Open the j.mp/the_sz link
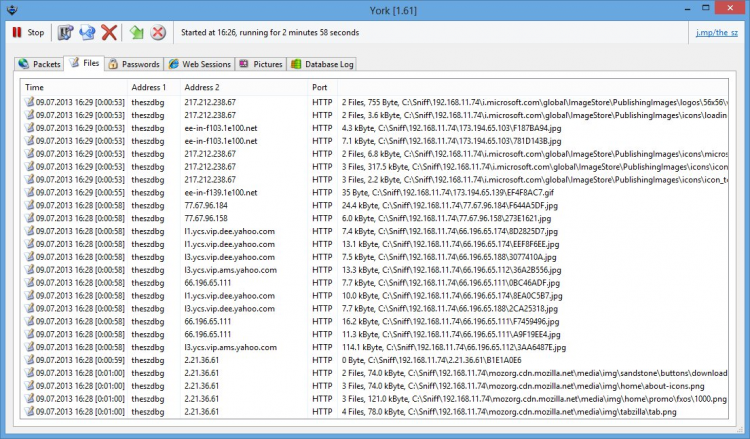Viewport: 750px width, 439px height. pyautogui.click(x=717, y=33)
